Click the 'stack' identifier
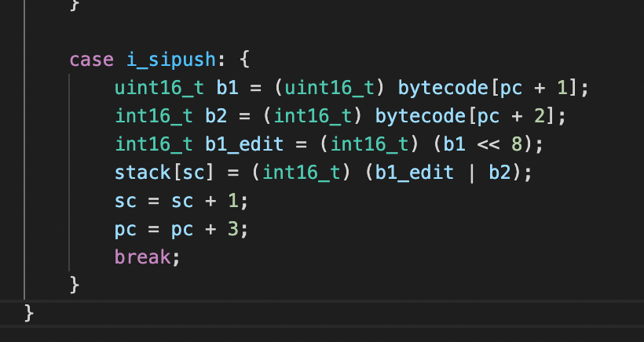The image size is (644, 342). (x=137, y=173)
